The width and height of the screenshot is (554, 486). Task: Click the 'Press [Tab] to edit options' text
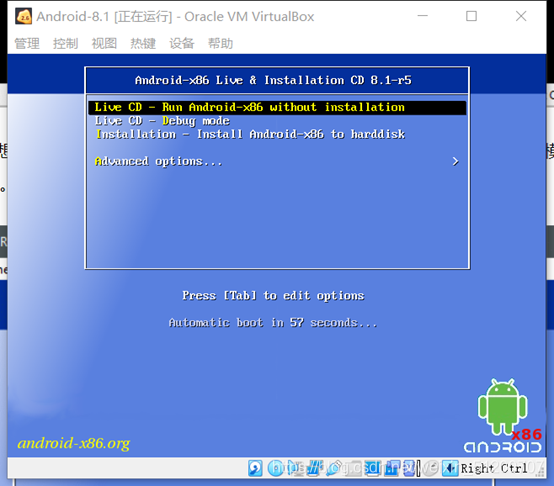273,295
